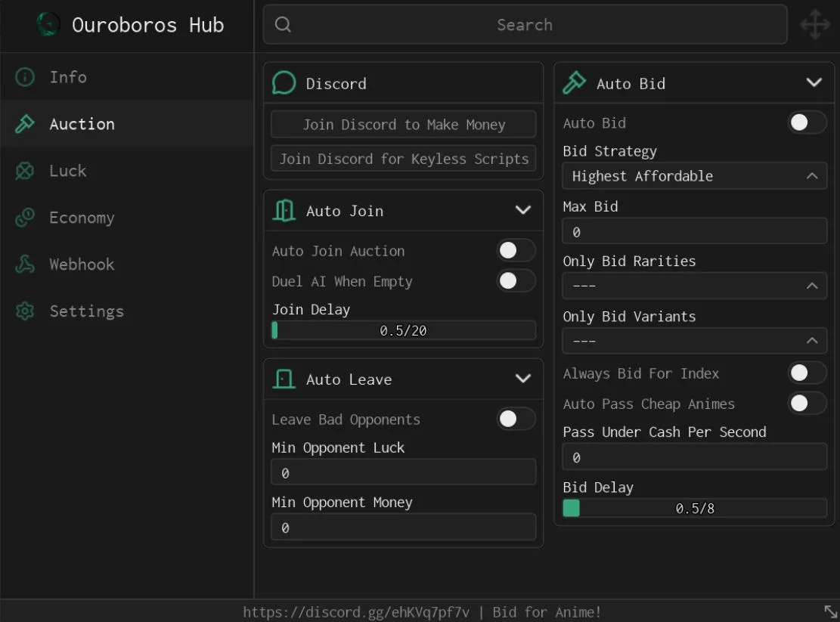The height and width of the screenshot is (622, 840).
Task: Click the Ouroboros Hub title text
Action: 148,25
